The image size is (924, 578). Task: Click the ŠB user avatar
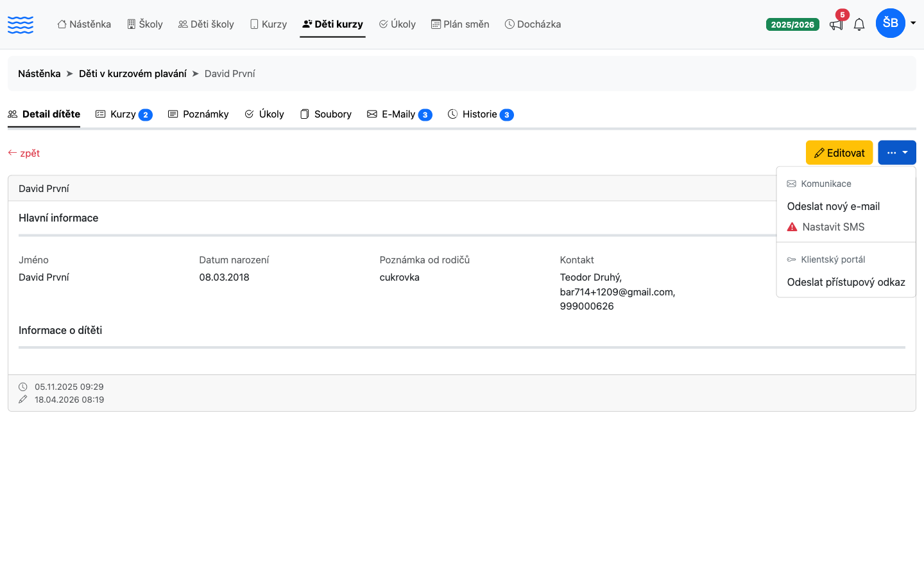[x=891, y=23]
